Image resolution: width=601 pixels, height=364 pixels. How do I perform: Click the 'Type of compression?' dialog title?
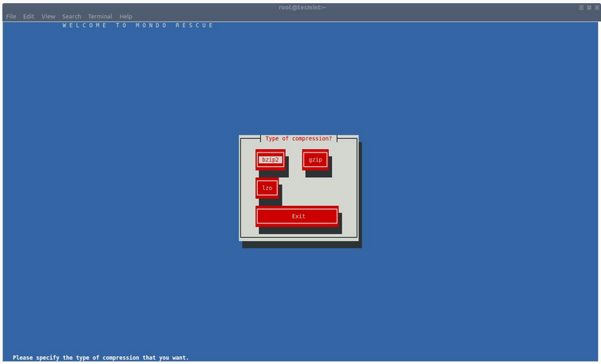pyautogui.click(x=299, y=139)
